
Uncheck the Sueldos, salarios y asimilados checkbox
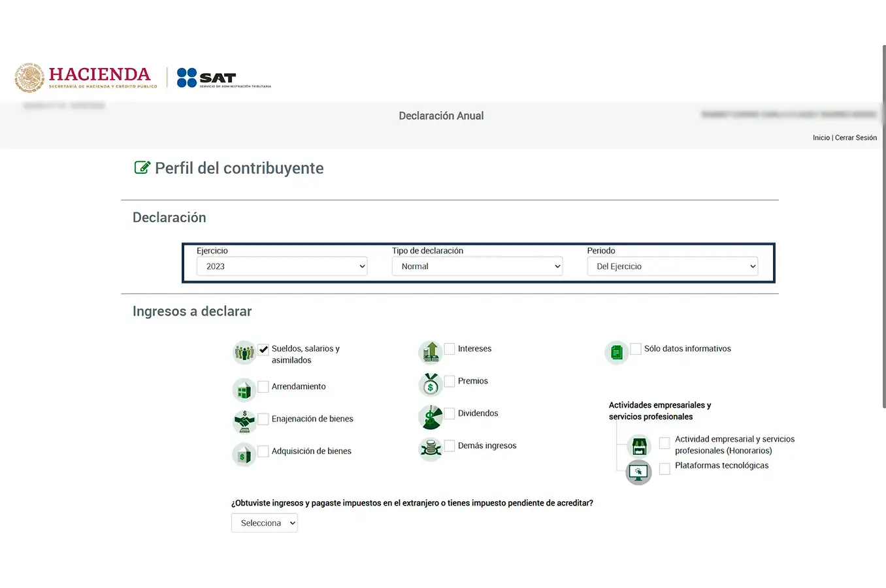tap(263, 350)
